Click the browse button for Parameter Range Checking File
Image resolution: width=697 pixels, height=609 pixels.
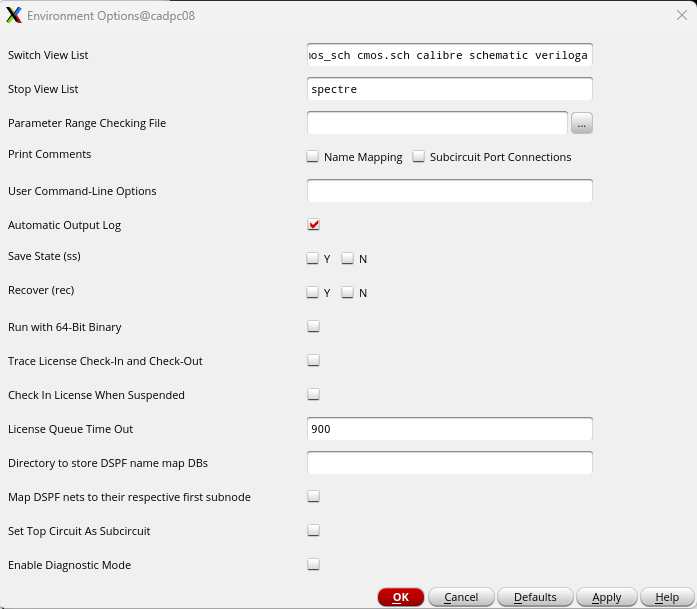click(581, 123)
